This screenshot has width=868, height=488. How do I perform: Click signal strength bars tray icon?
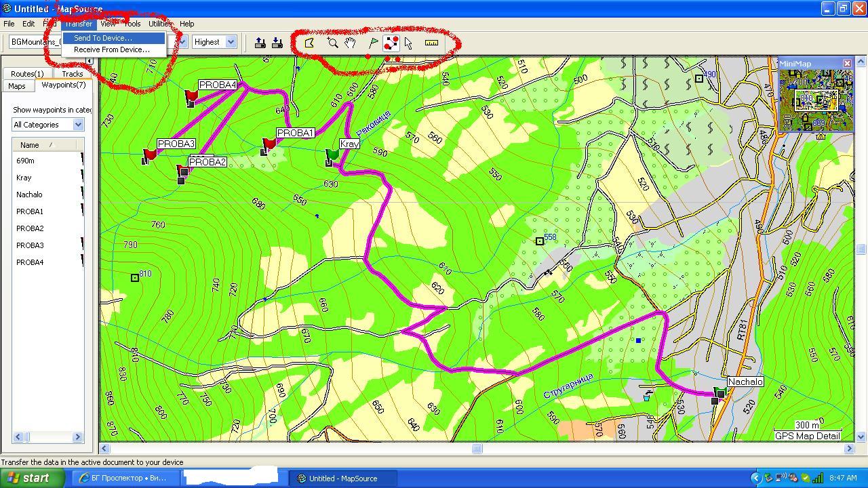tap(818, 478)
